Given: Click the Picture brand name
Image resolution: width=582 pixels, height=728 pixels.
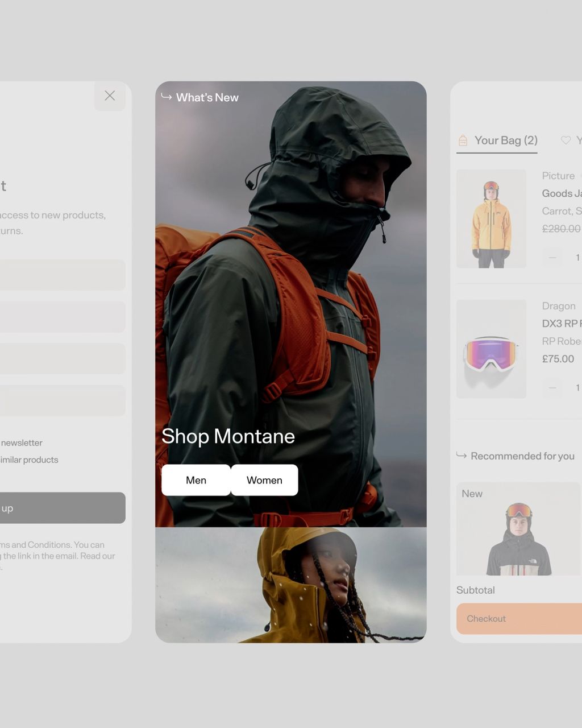Looking at the screenshot, I should pos(558,176).
